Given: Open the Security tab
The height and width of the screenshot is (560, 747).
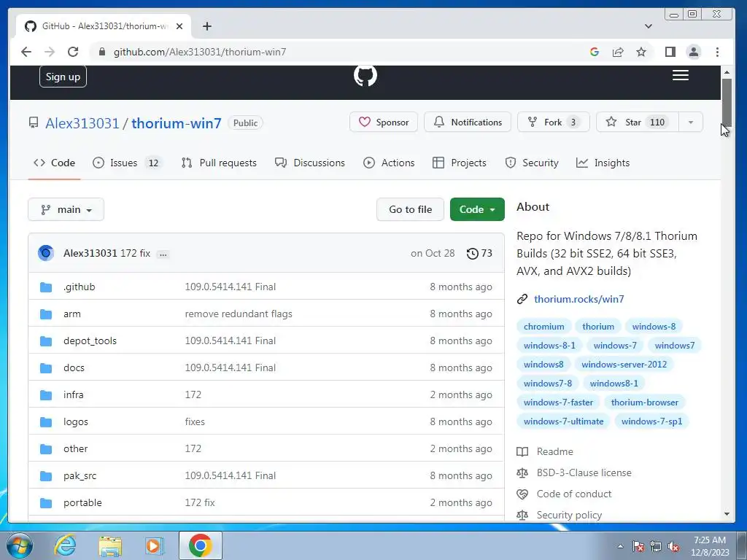Looking at the screenshot, I should tap(532, 163).
